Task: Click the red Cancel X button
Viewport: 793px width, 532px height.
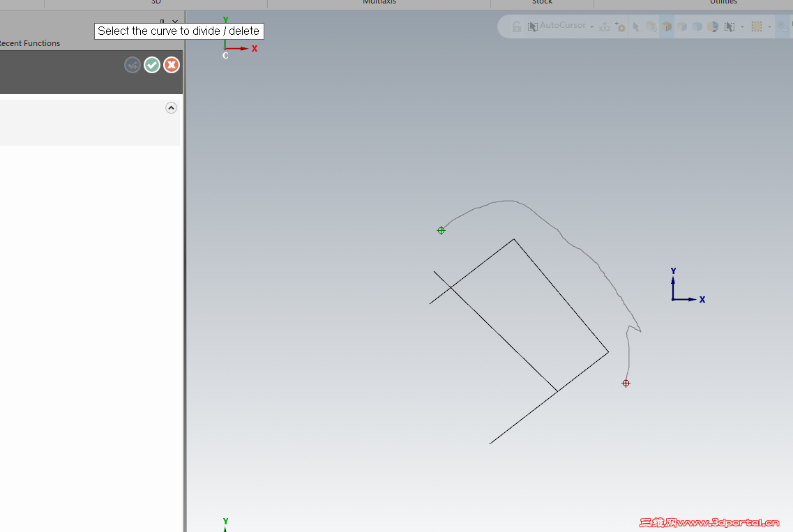Action: 172,65
